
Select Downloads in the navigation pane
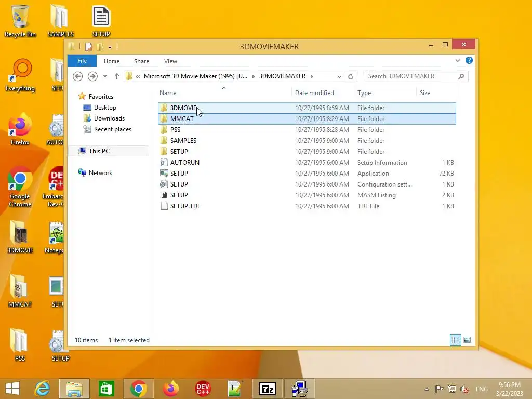(x=109, y=118)
